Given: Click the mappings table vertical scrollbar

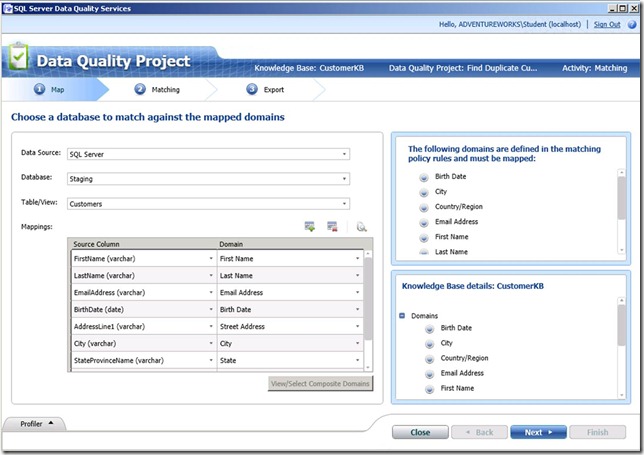Looking at the screenshot, I should pos(368,300).
